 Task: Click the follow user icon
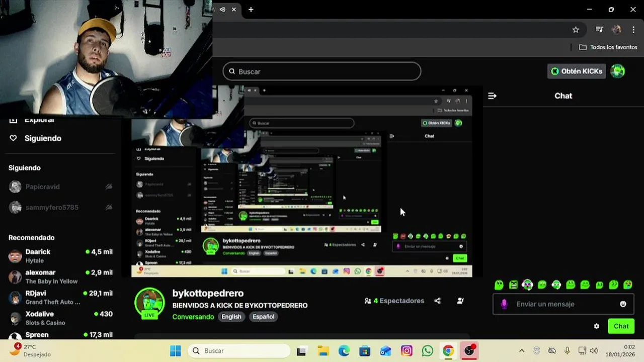click(460, 301)
